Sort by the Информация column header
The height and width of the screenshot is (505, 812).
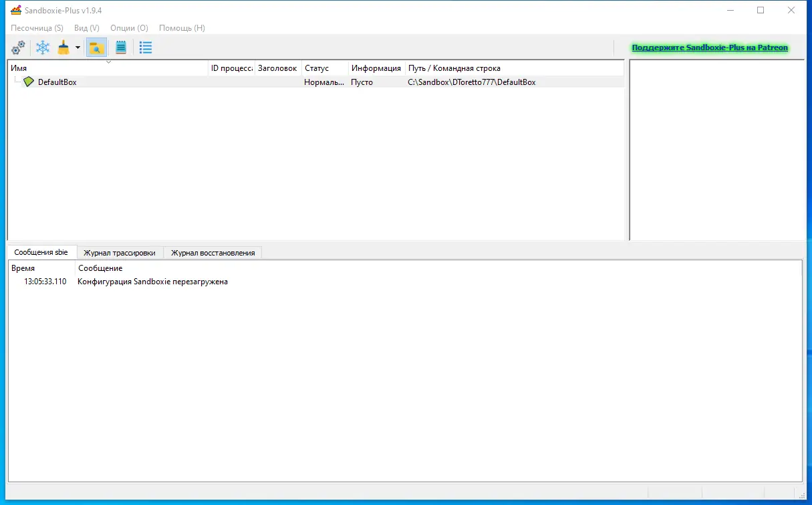376,68
